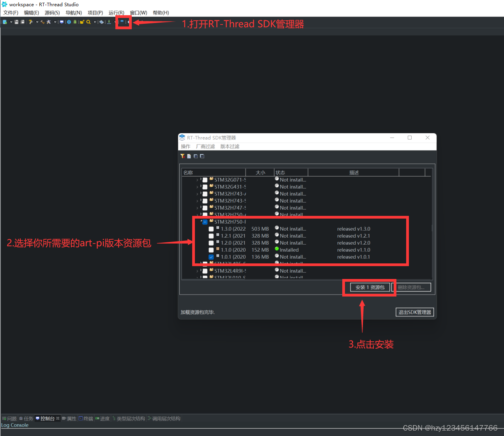The height and width of the screenshot is (436, 504).
Task: Open search using the magnifier toolbar icon
Action: 88,22
